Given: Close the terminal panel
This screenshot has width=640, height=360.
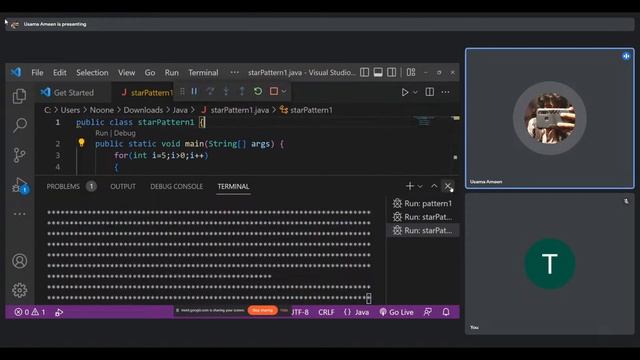Looking at the screenshot, I should (x=448, y=186).
